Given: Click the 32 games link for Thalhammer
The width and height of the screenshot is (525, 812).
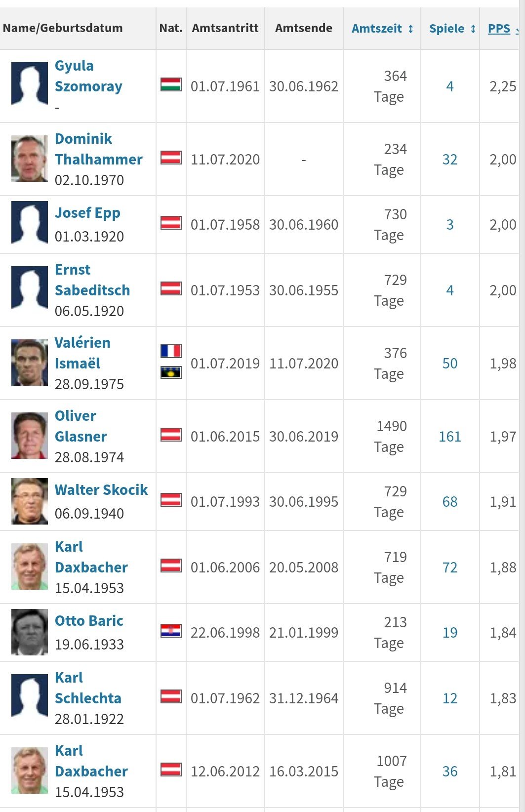Looking at the screenshot, I should tap(450, 160).
